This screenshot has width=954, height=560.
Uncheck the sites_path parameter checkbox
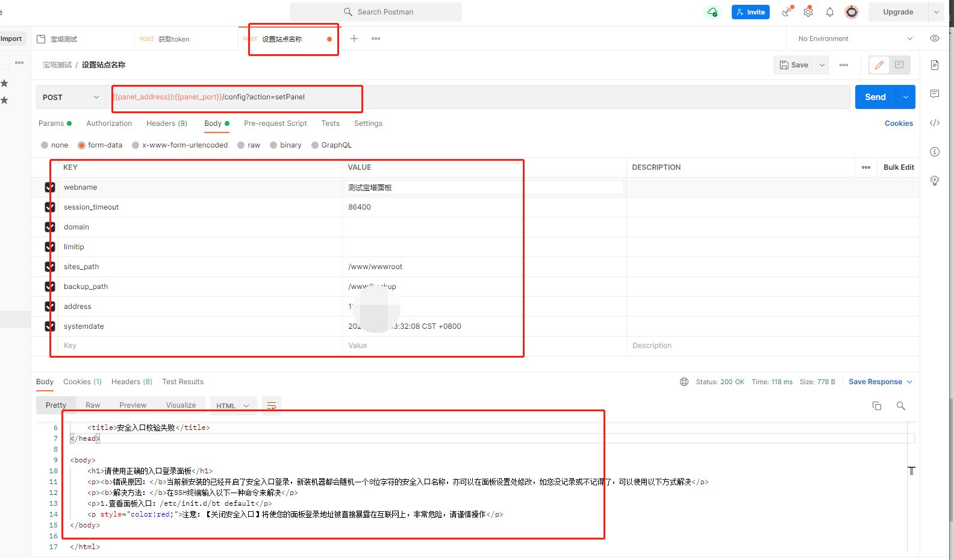[x=50, y=267]
